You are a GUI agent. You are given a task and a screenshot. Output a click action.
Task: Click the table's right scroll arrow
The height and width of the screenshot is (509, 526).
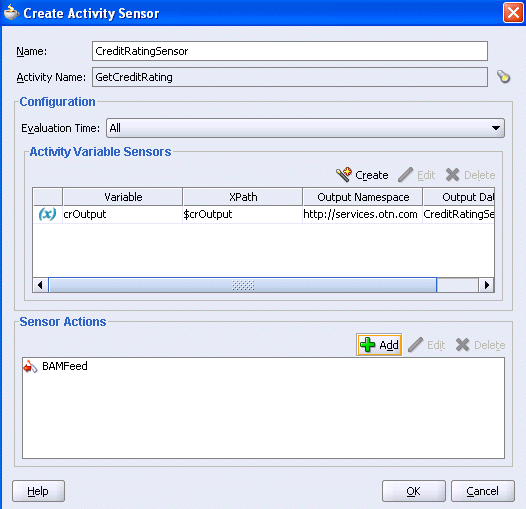(486, 285)
